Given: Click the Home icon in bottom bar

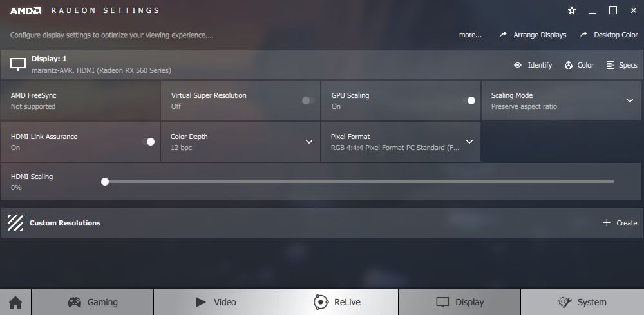Looking at the screenshot, I should click(x=15, y=303).
